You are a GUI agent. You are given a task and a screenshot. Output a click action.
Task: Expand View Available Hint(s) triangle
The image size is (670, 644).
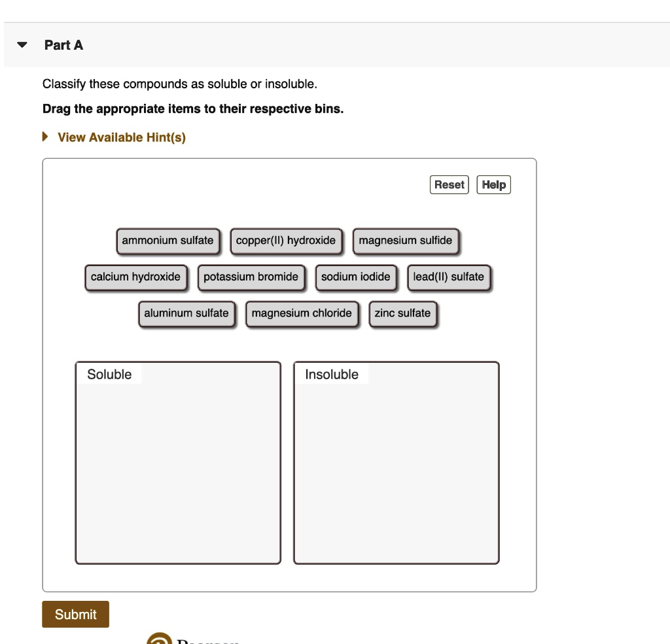point(45,137)
